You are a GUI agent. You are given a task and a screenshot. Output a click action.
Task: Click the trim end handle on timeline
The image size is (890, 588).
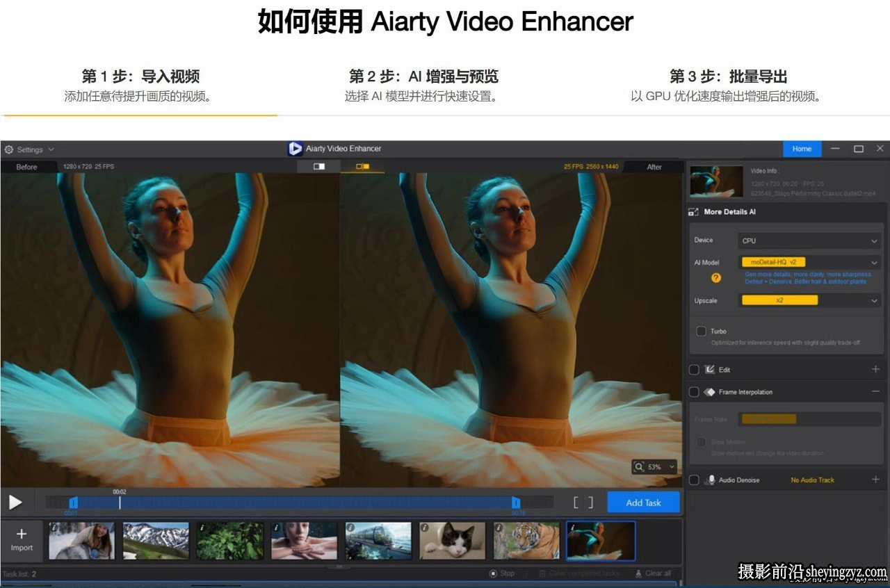click(x=516, y=502)
